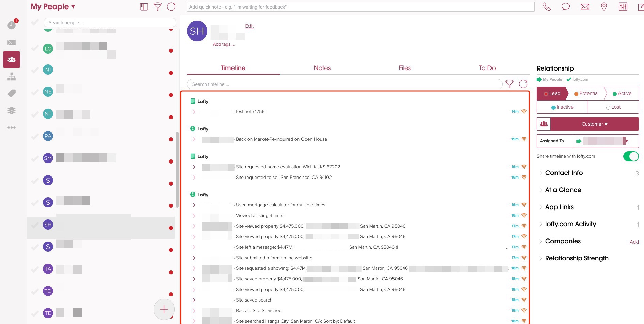
Task: Select the Inactive relationship status
Action: pyautogui.click(x=562, y=107)
